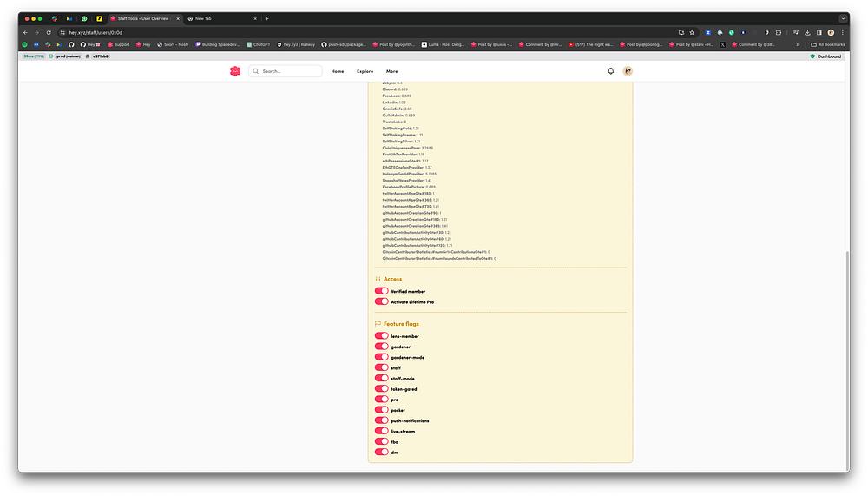The width and height of the screenshot is (868, 496).
Task: Open a new browser tab
Action: [266, 18]
